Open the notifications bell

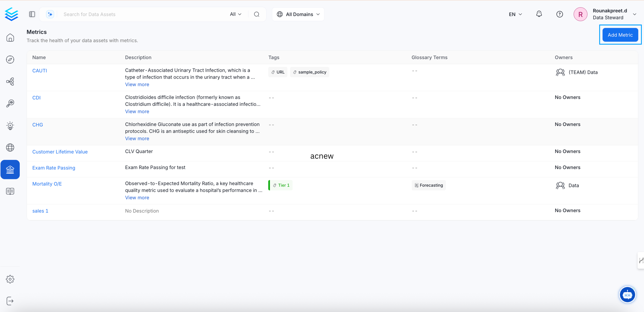tap(539, 14)
